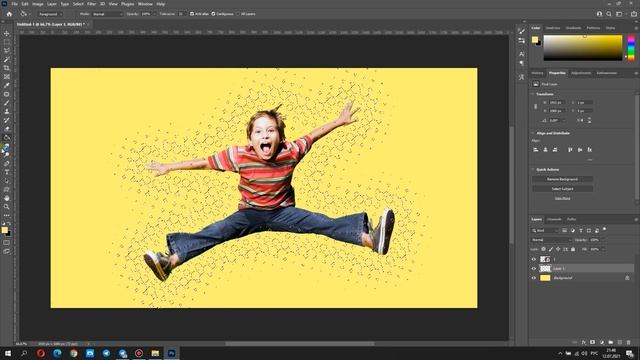The height and width of the screenshot is (360, 640).
Task: Select the Lasso tool
Action: click(7, 51)
